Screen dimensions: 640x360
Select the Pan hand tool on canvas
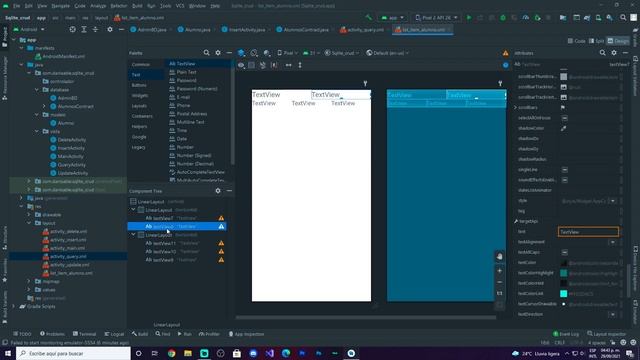coord(500,256)
